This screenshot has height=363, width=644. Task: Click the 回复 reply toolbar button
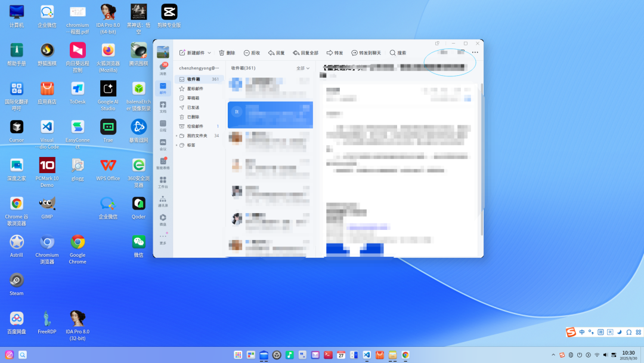(277, 53)
